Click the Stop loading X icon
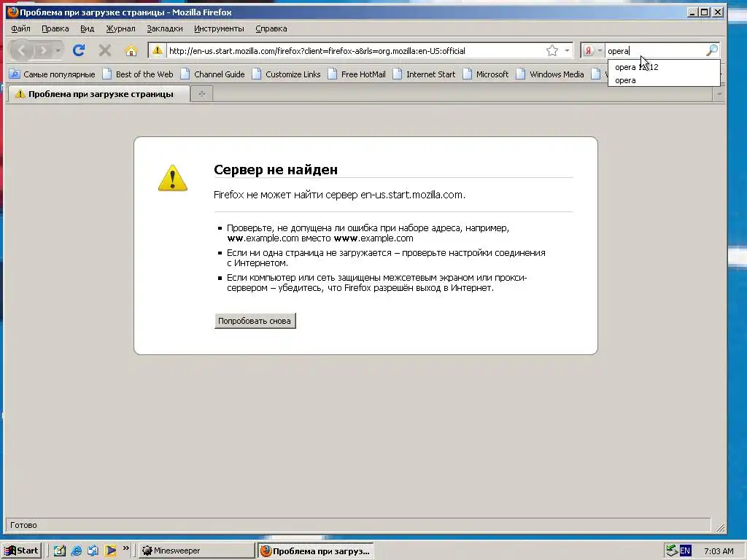Screen dimensions: 747x560 [105, 50]
